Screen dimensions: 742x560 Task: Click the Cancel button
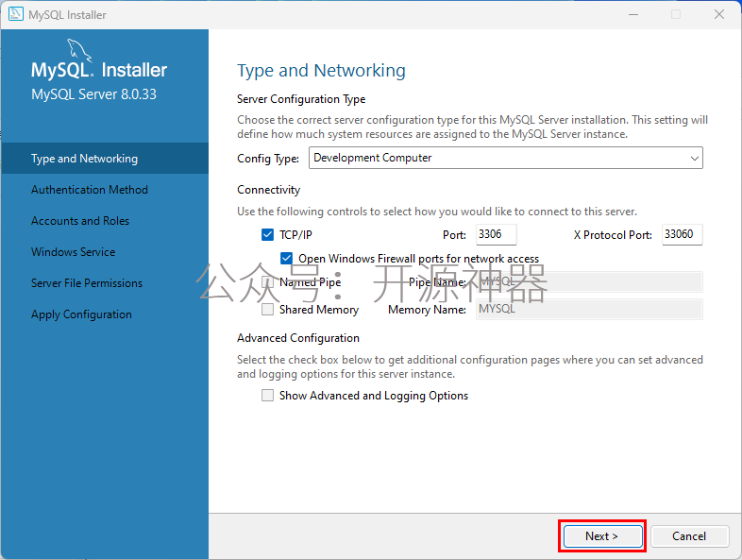point(689,536)
